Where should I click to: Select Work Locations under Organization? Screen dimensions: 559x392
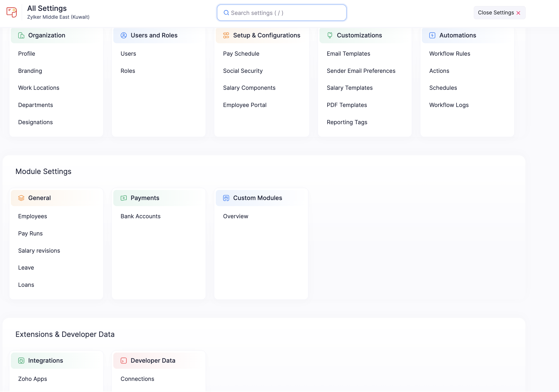coord(39,88)
